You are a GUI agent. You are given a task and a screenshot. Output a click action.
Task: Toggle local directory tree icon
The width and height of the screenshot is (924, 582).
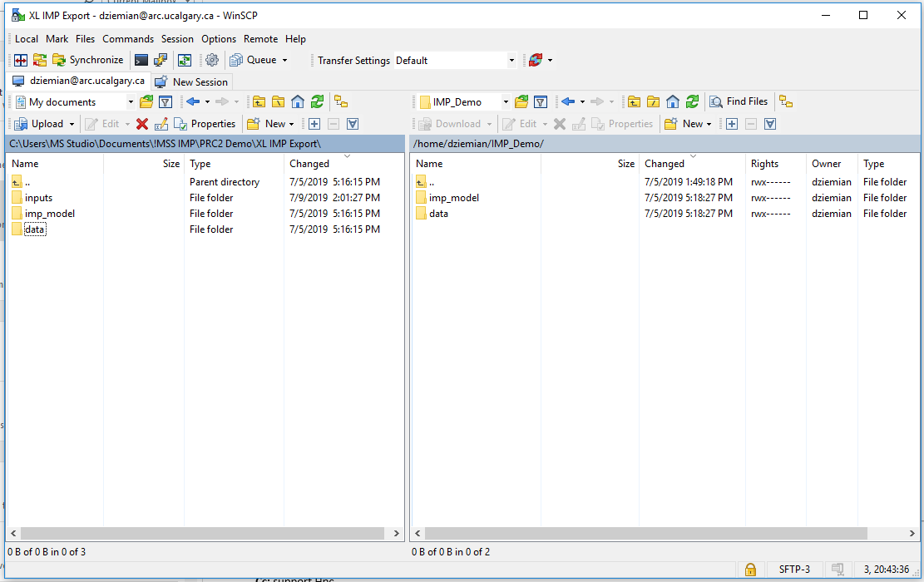(x=341, y=102)
